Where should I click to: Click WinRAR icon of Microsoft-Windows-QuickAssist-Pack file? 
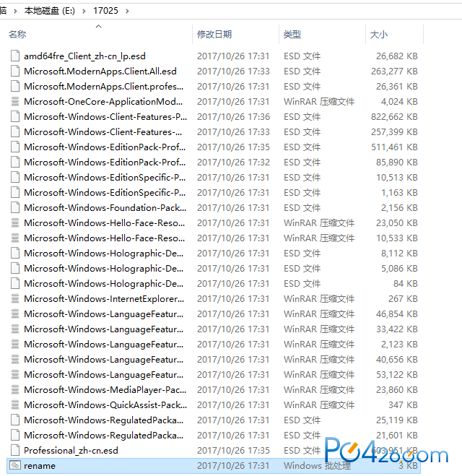click(15, 405)
